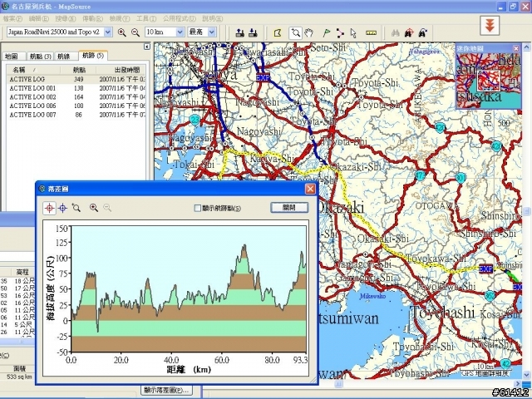Click map vertical scrollbar up arrow
This screenshot has height=399, width=532.
(x=526, y=47)
